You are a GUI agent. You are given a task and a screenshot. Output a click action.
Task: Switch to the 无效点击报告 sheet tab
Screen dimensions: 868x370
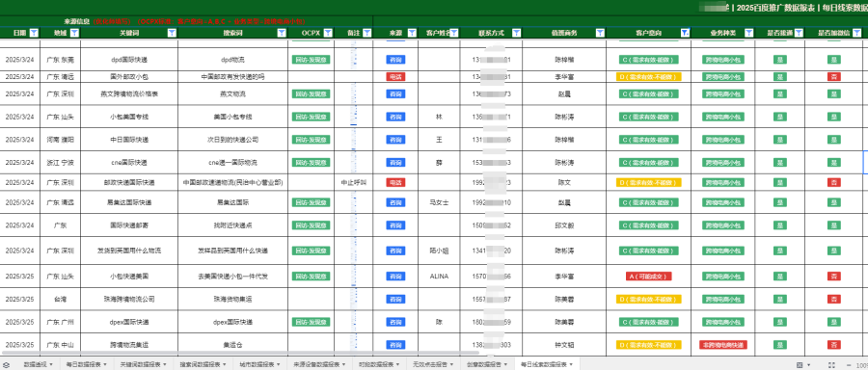pos(431,365)
